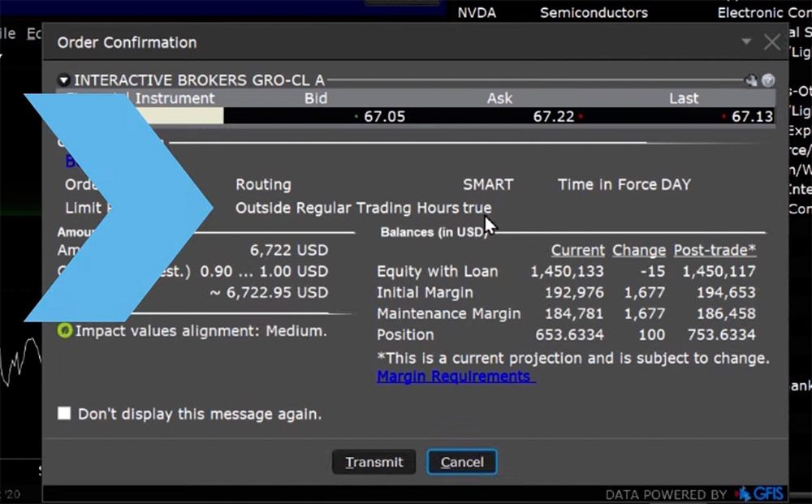Open the Margin Requirements link

(453, 377)
